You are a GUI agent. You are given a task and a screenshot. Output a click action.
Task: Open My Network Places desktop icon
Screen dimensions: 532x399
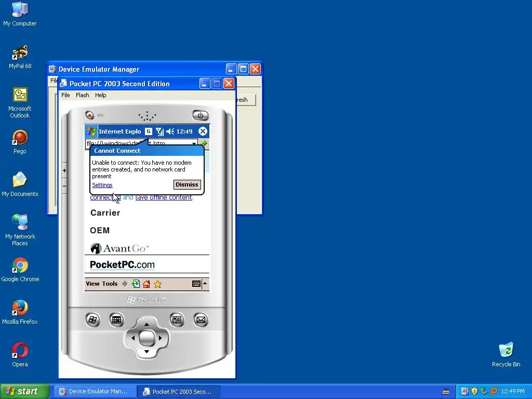20,230
